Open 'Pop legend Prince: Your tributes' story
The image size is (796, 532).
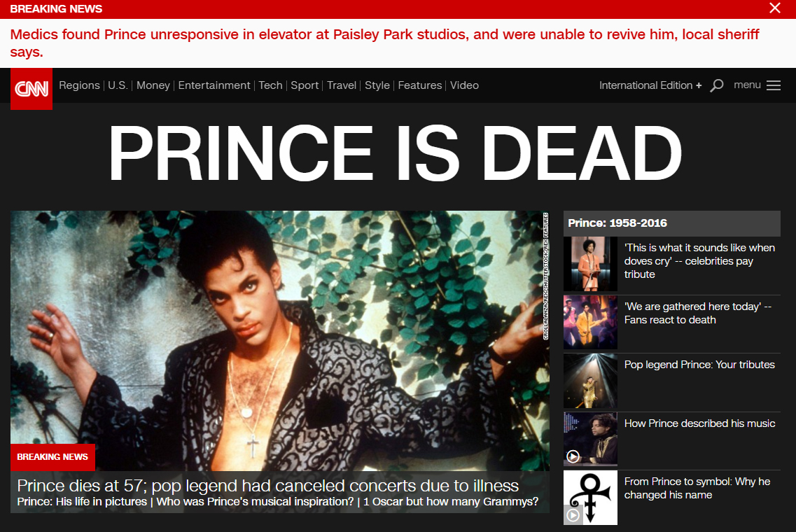pos(699,365)
